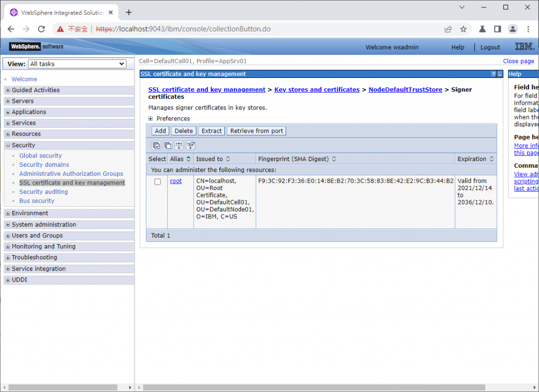
Task: Bookmark this page with the star icon
Action: [x=463, y=29]
